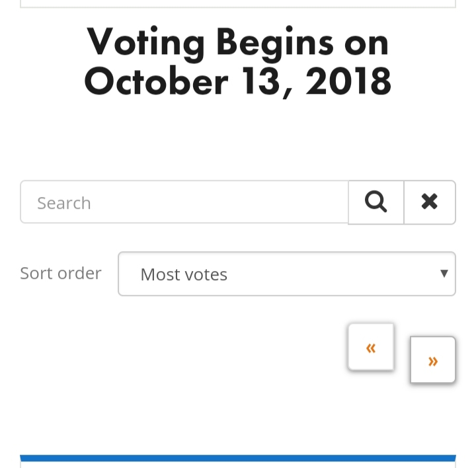This screenshot has width=476, height=468.
Task: Click the blue bar at the bottom
Action: click(238, 458)
